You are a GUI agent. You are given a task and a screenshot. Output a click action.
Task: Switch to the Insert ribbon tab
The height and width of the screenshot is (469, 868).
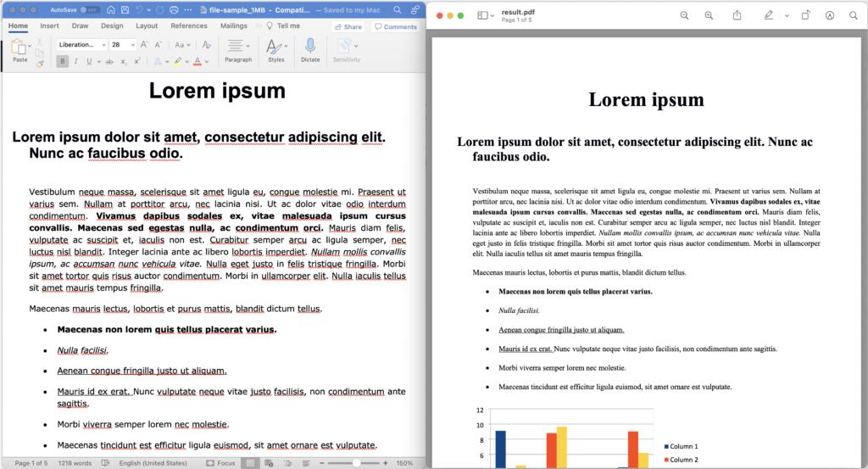[x=49, y=26]
